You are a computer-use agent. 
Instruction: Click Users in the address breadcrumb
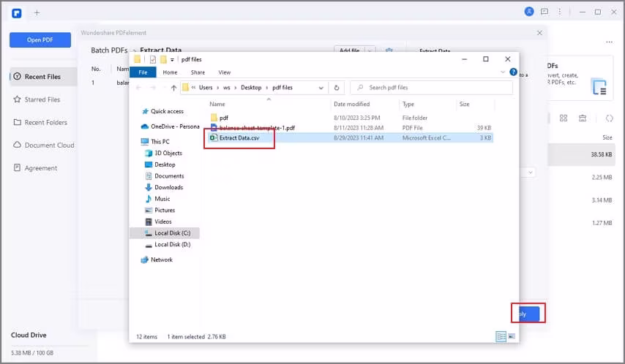[x=206, y=88]
